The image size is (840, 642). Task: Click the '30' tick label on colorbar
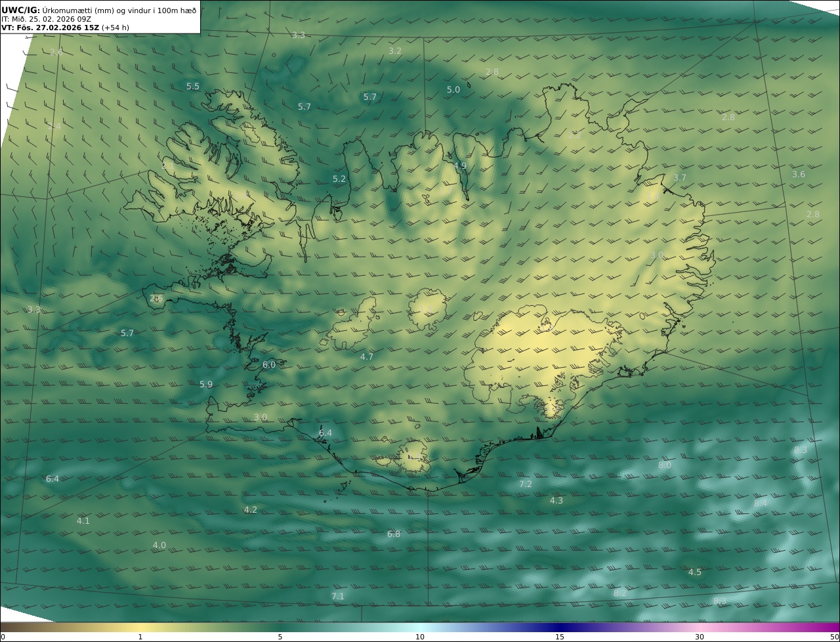[700, 637]
